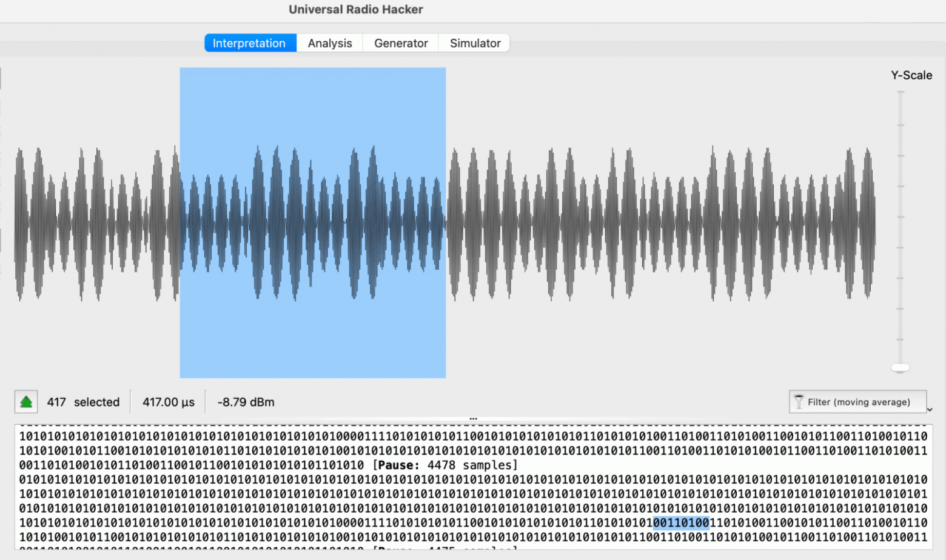Click the "Y-Scale" label
The width and height of the screenshot is (946, 560).
(x=911, y=75)
